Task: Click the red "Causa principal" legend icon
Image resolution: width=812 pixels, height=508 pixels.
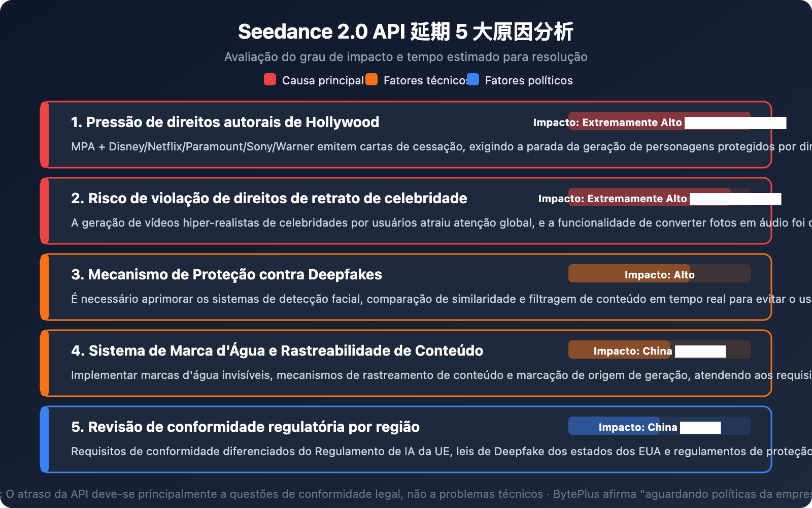Action: pos(269,80)
